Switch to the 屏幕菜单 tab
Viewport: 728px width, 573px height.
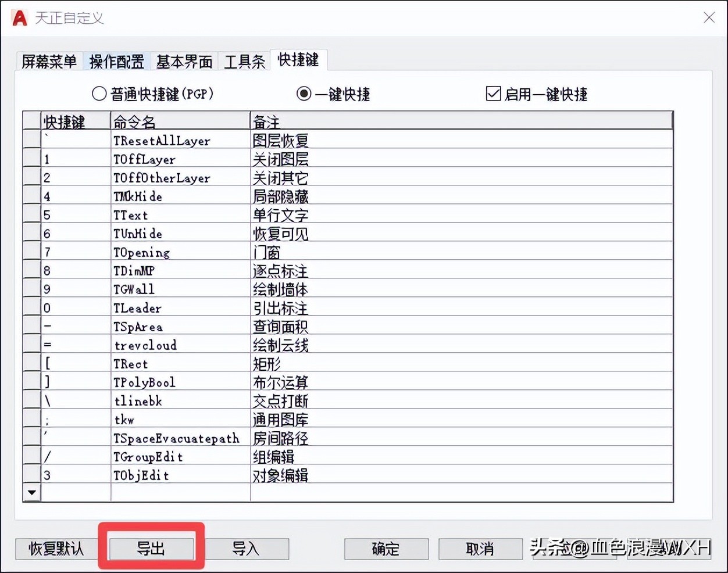point(49,61)
